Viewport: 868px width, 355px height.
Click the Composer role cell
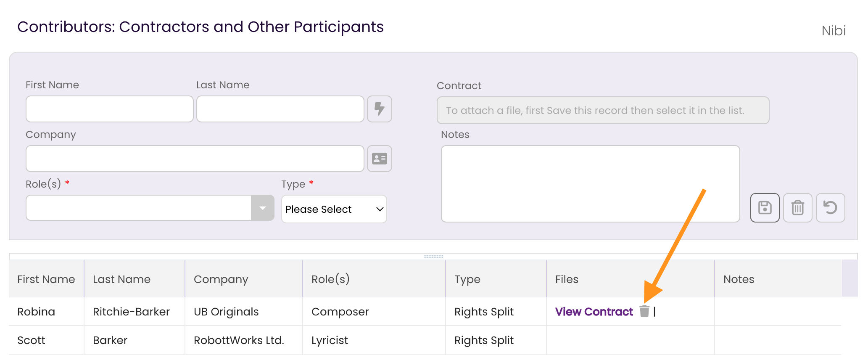pos(374,312)
